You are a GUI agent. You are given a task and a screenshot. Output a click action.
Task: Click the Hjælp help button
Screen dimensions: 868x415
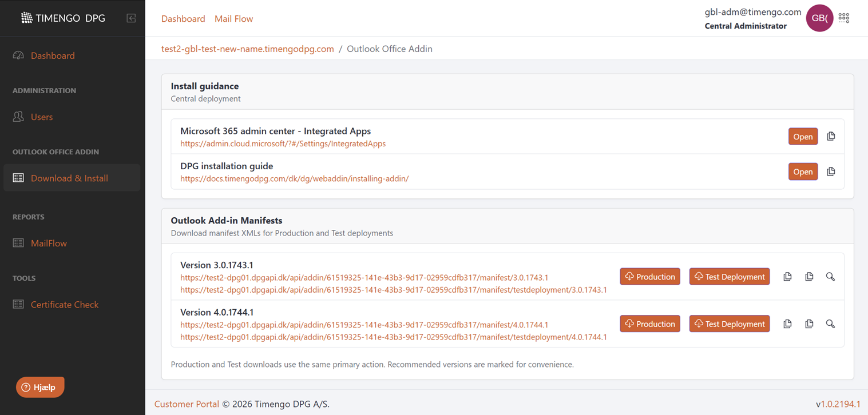tap(40, 388)
